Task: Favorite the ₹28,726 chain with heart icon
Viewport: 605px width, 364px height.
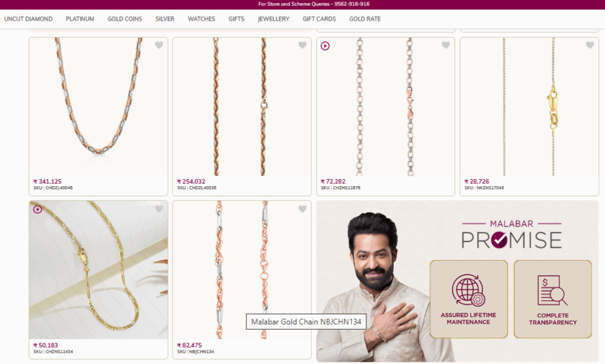Action: (x=590, y=45)
